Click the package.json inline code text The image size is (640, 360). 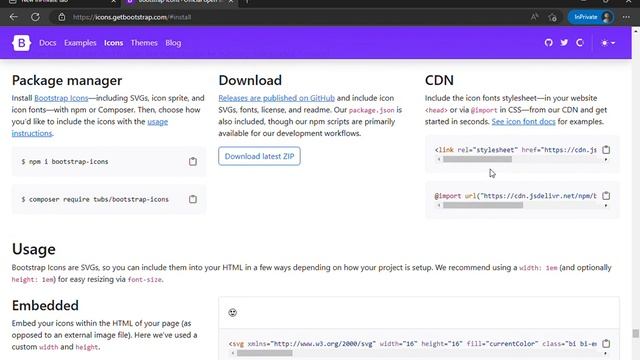pos(372,110)
